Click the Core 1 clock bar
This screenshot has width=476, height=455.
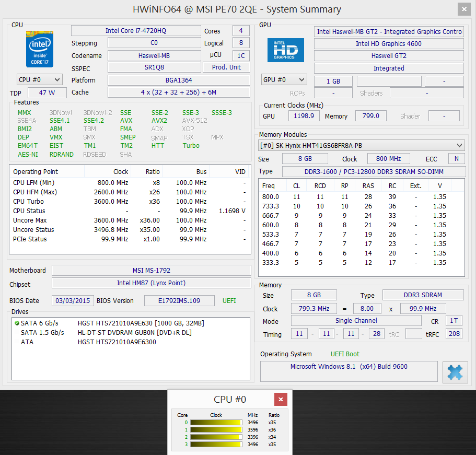click(216, 429)
